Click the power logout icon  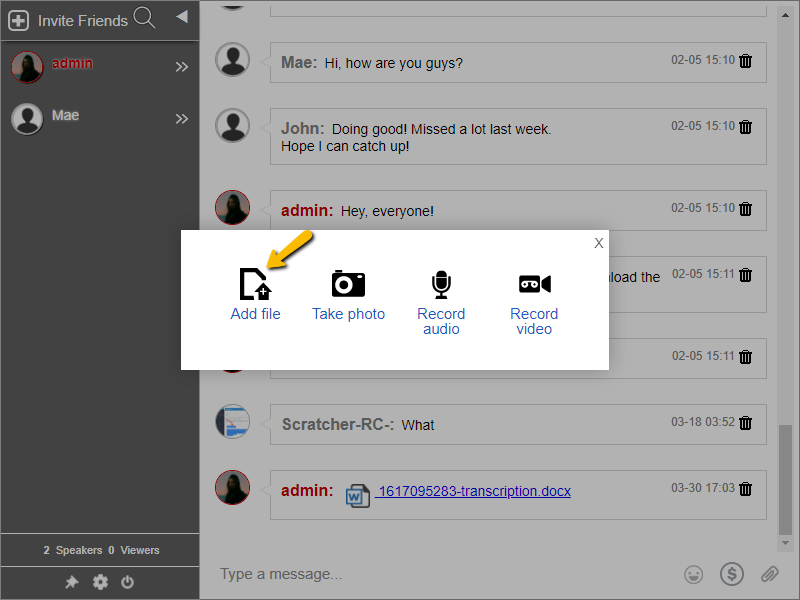click(x=127, y=582)
